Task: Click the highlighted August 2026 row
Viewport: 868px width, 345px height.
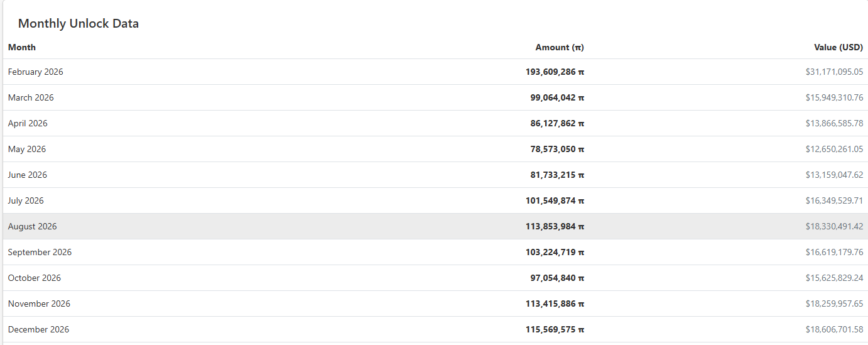Action: [33, 226]
